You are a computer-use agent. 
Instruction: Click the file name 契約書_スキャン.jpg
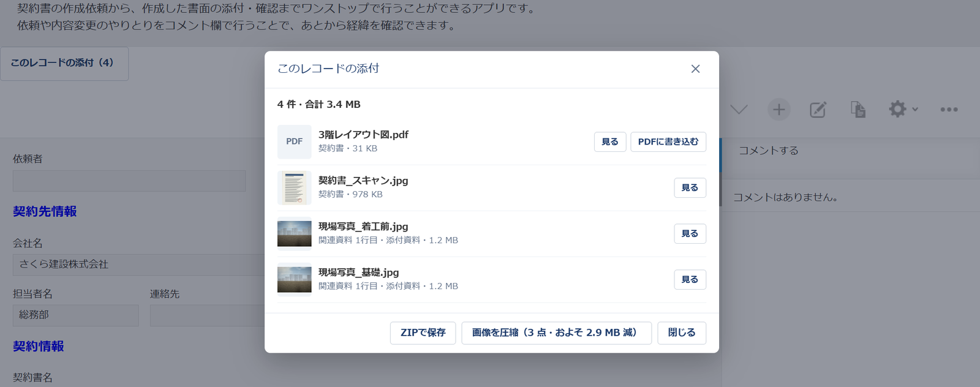363,181
